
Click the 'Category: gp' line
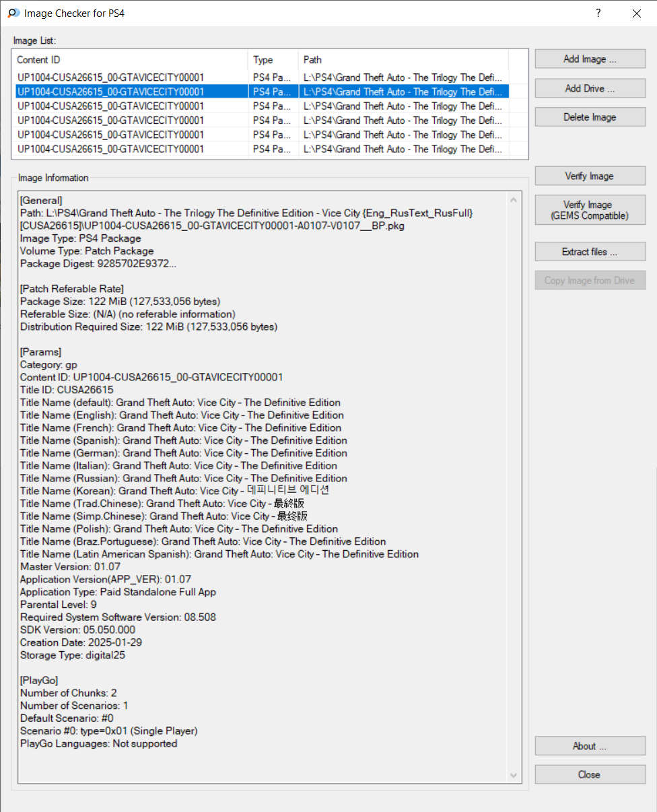48,365
